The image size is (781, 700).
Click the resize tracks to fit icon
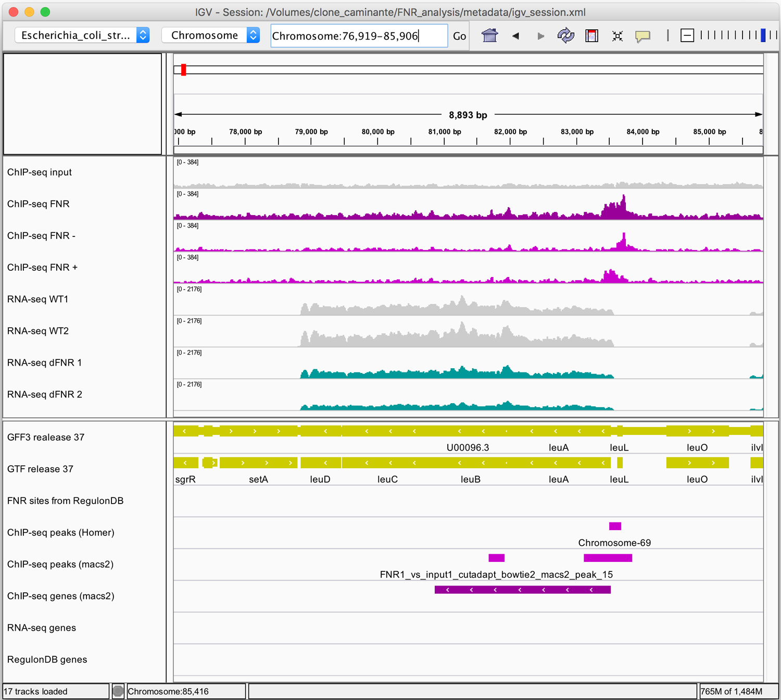point(618,35)
